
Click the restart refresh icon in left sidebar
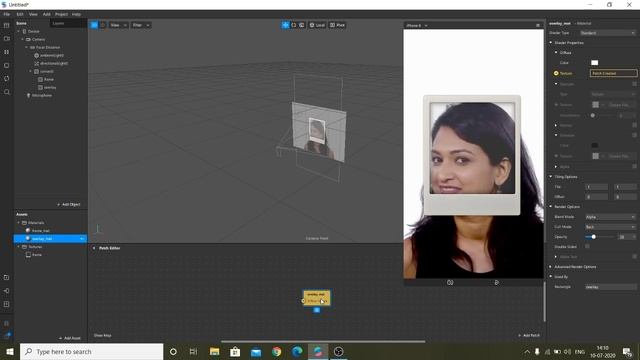7,79
